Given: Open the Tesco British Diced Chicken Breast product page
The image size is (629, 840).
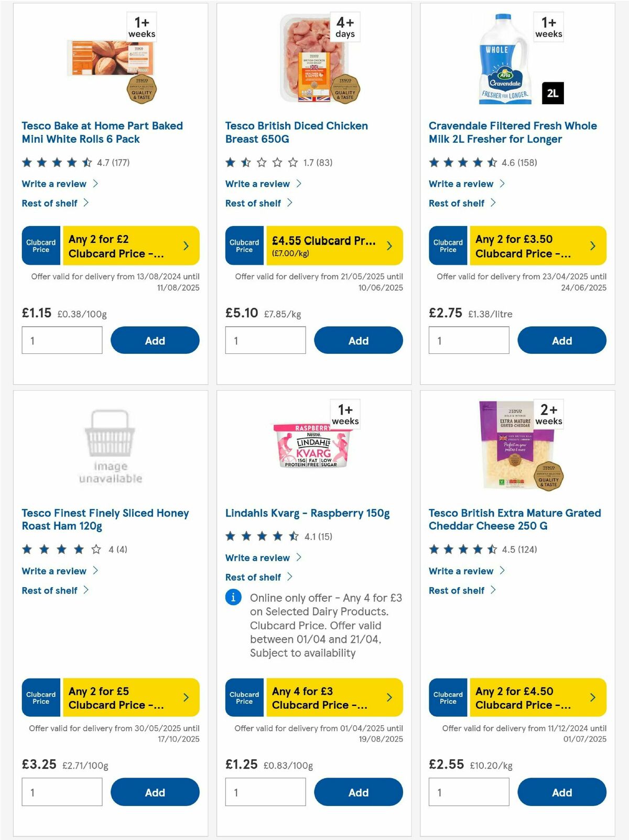Looking at the screenshot, I should pos(296,132).
